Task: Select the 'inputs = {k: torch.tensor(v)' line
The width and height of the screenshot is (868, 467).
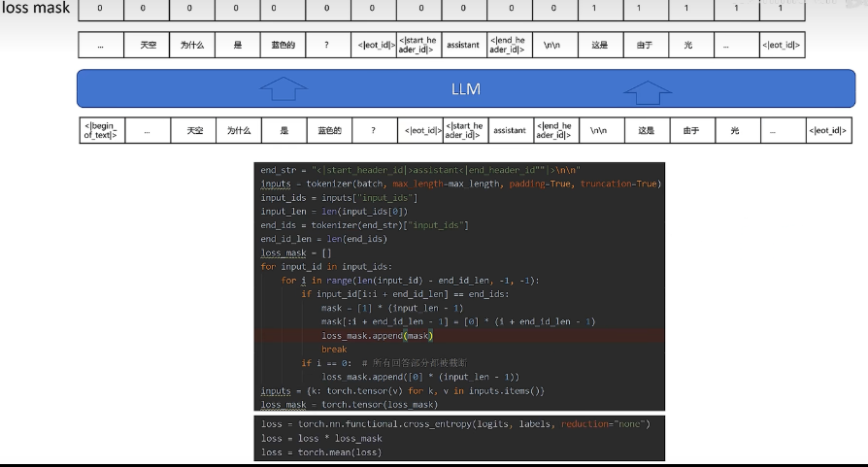Action: coord(403,390)
